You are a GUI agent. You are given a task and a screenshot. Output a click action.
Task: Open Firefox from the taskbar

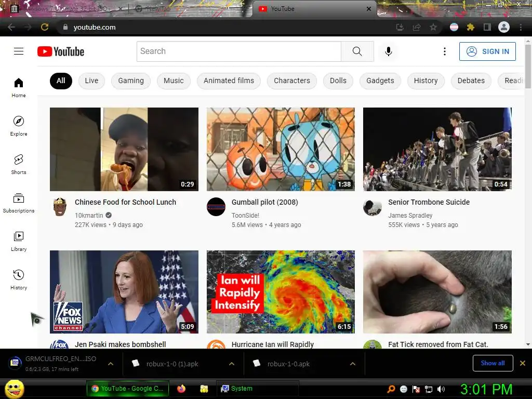click(181, 389)
